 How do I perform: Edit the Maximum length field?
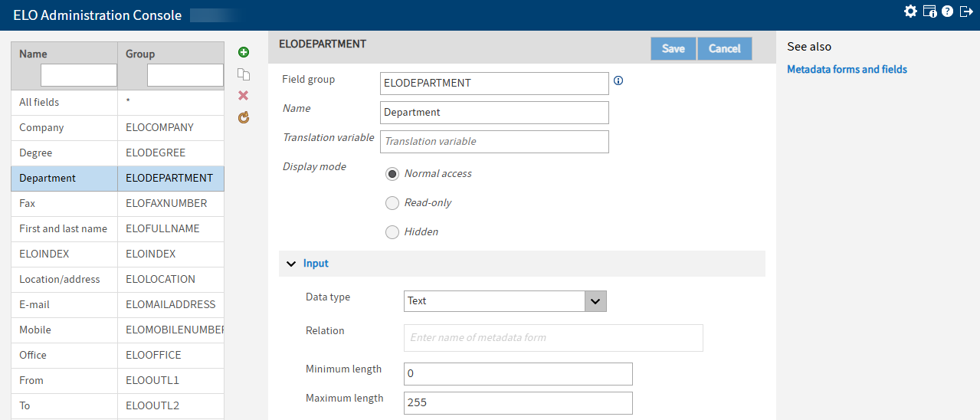518,403
